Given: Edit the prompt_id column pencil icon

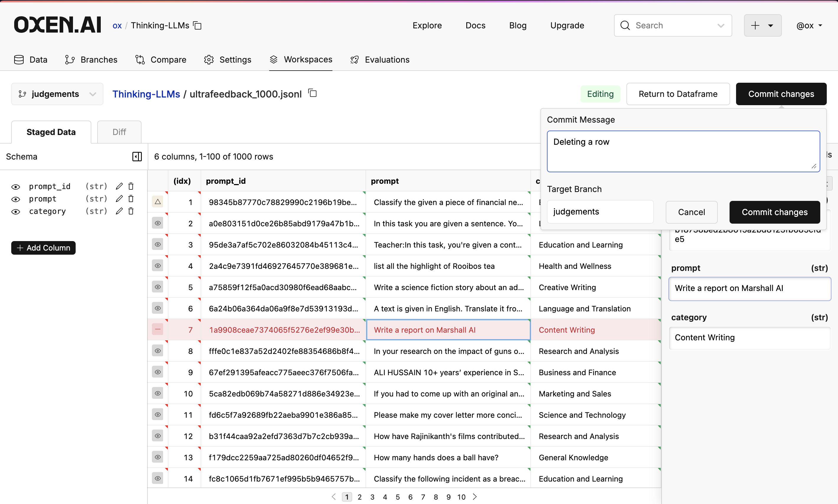Looking at the screenshot, I should tap(119, 186).
